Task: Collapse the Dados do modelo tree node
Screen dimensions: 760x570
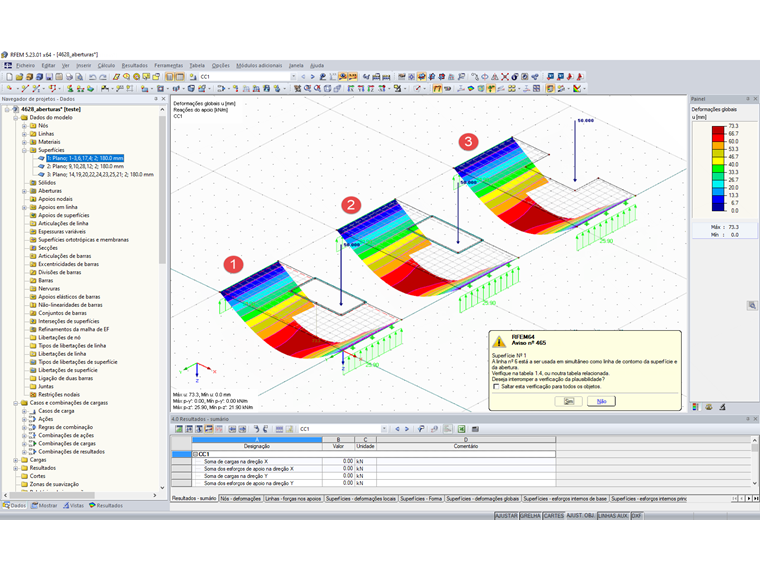Action: point(16,117)
